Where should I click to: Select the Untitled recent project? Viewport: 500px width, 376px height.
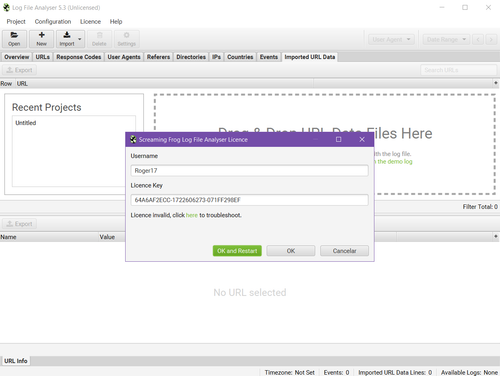tap(26, 123)
